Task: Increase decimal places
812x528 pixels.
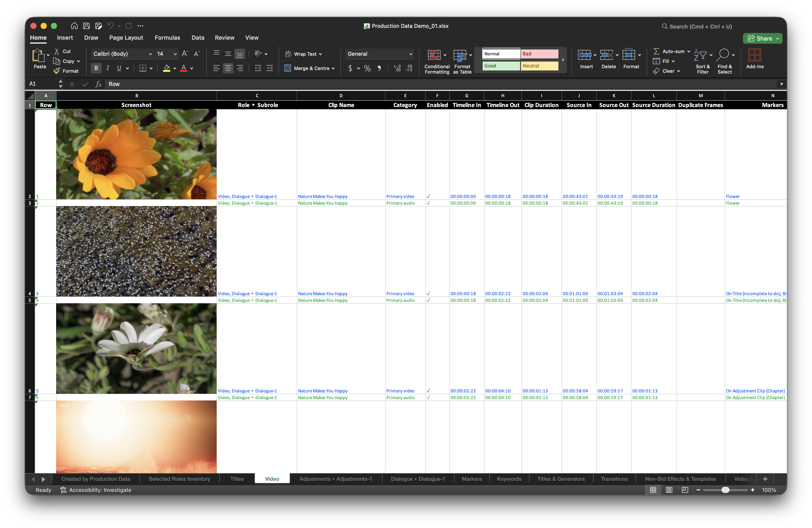Action: [397, 68]
